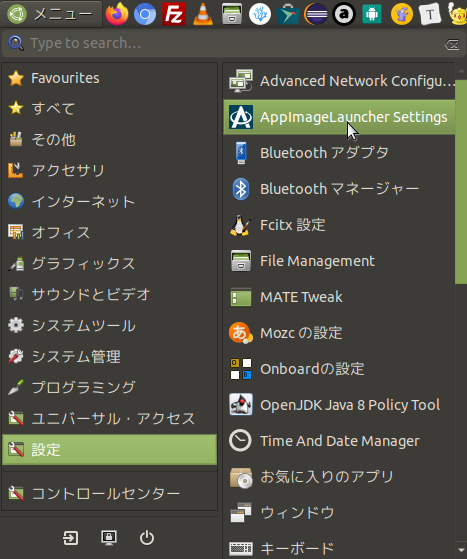Screen dimensions: 467x559
Task: Open コントロールセンター
Action: [x=109, y=494]
